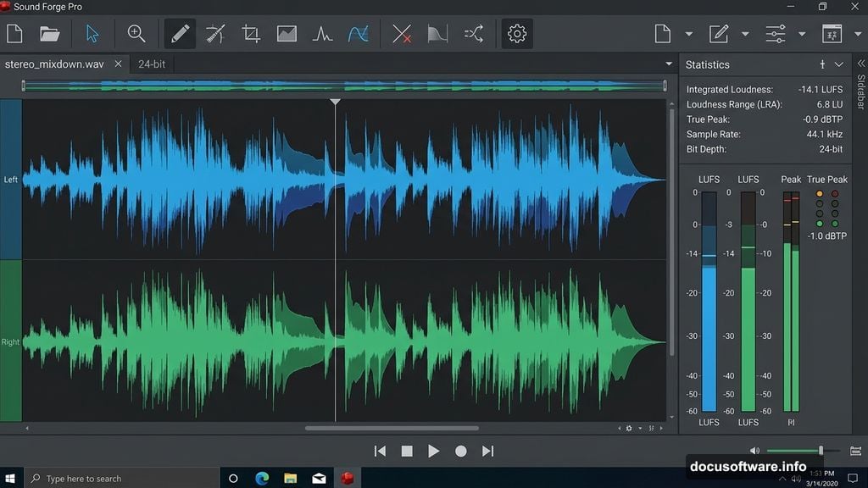
Task: Pin the Statistics panel
Action: coord(822,64)
